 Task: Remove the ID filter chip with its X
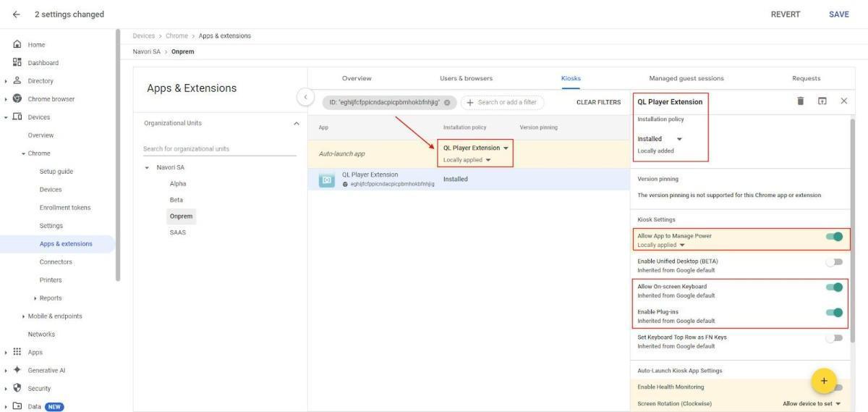(x=447, y=102)
